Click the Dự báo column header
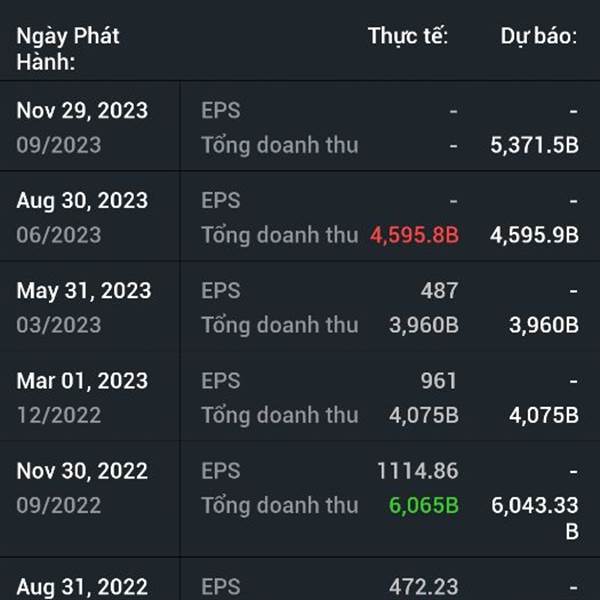Viewport: 600px width, 600px height. click(x=539, y=36)
